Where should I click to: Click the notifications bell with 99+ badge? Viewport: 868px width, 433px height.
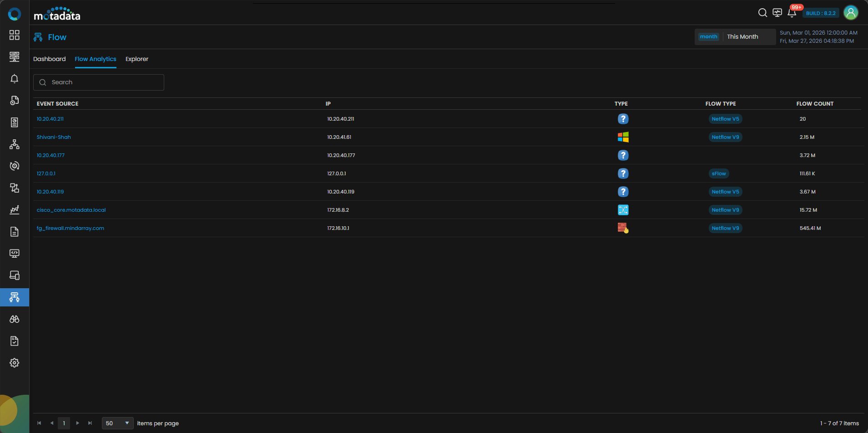(x=792, y=13)
